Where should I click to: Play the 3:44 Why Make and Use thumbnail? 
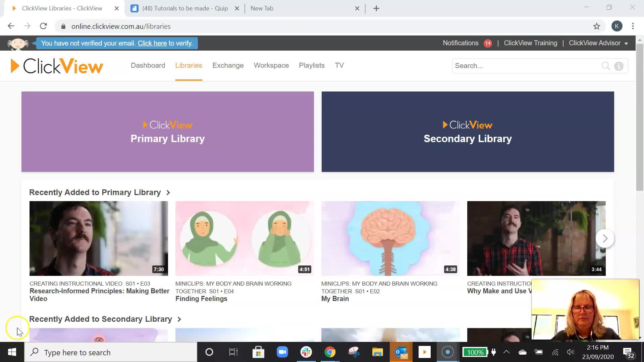tap(536, 238)
